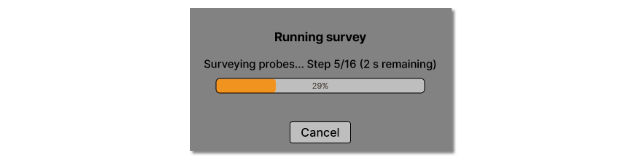Click the Cancel button
Image resolution: width=644 pixels, height=161 pixels.
point(320,132)
